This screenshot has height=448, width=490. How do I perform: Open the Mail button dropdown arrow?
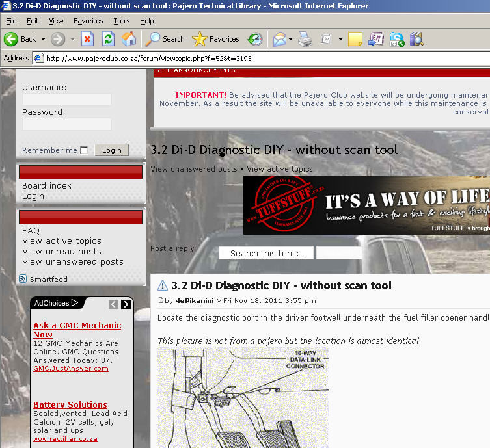tap(290, 40)
